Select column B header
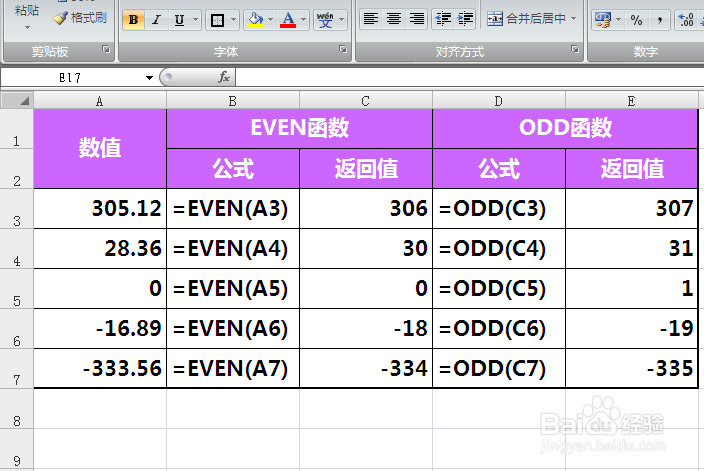Image resolution: width=704 pixels, height=471 pixels. tap(233, 101)
